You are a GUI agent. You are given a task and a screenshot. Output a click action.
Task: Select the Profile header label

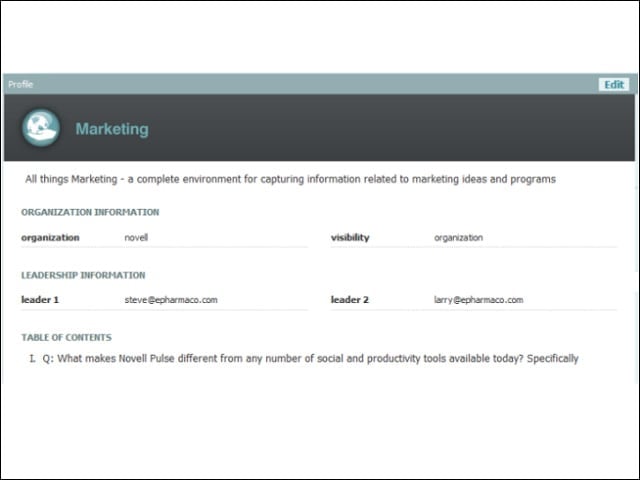(20, 84)
